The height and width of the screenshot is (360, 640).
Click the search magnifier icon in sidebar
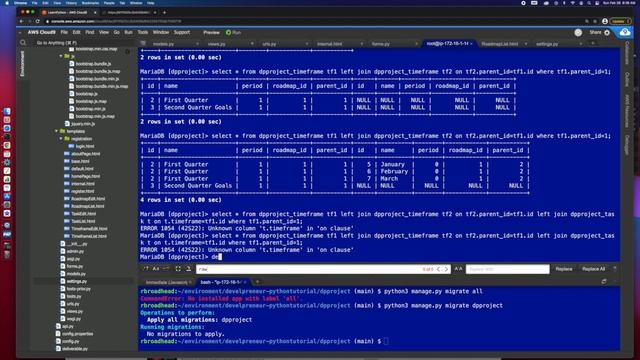[23, 42]
